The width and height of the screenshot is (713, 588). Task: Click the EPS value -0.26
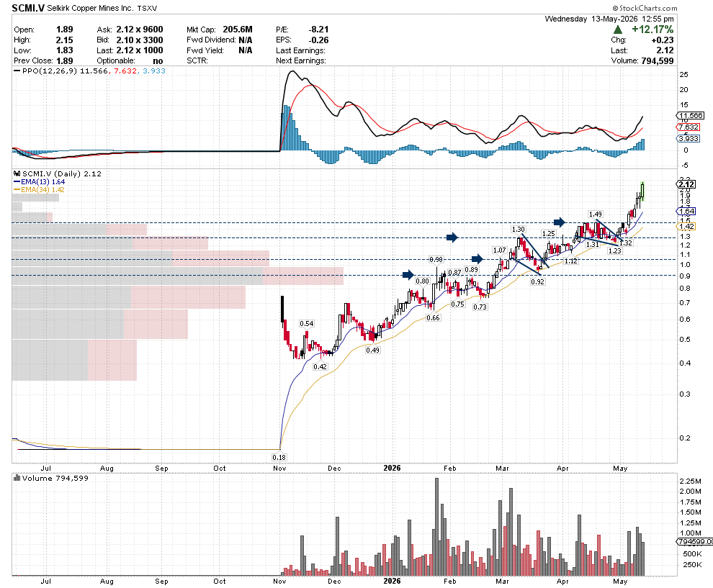click(318, 40)
